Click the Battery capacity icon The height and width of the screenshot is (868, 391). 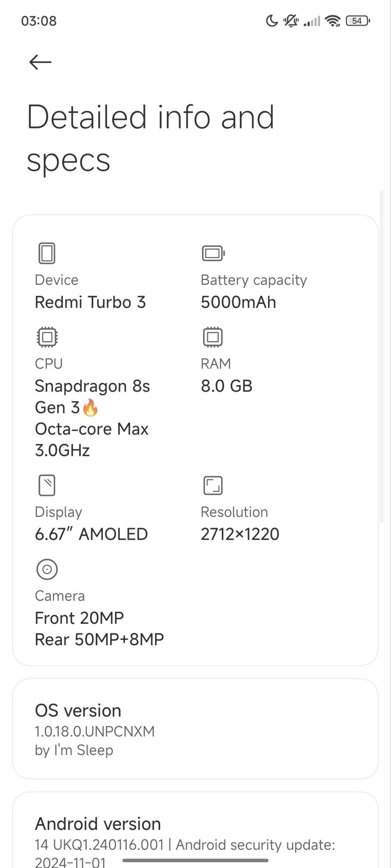click(213, 253)
